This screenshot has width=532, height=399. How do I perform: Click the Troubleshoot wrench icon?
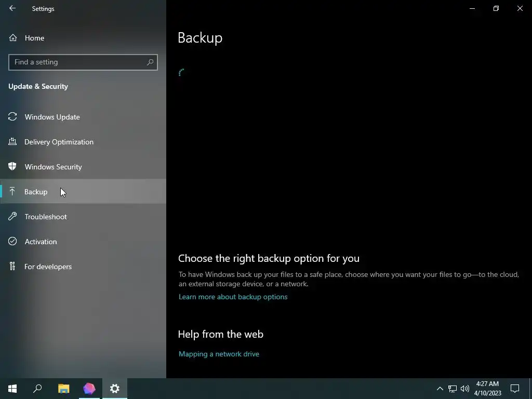pos(12,216)
